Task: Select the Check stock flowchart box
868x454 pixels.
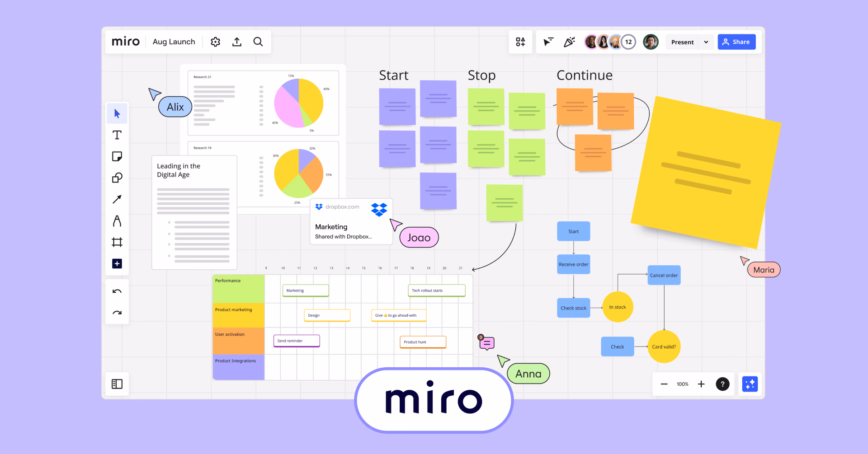Action: tap(573, 308)
